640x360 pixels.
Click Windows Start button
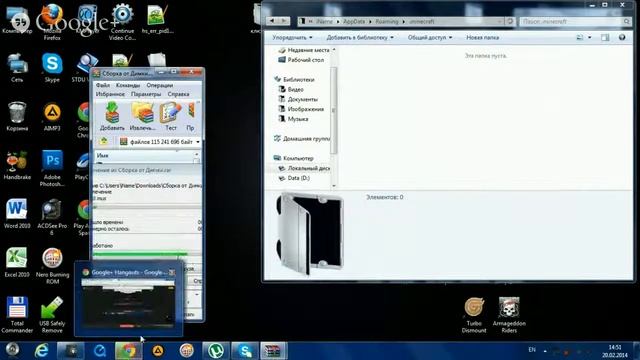click(x=12, y=350)
